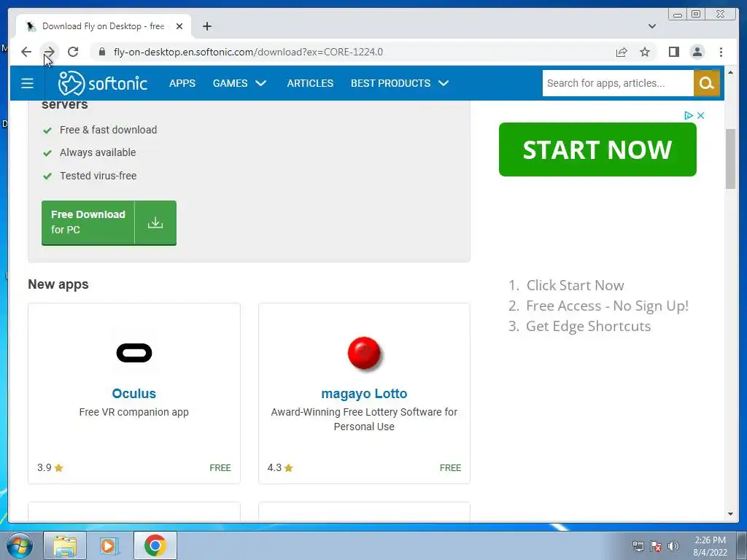Click the scrollbar down arrow

coord(730,514)
